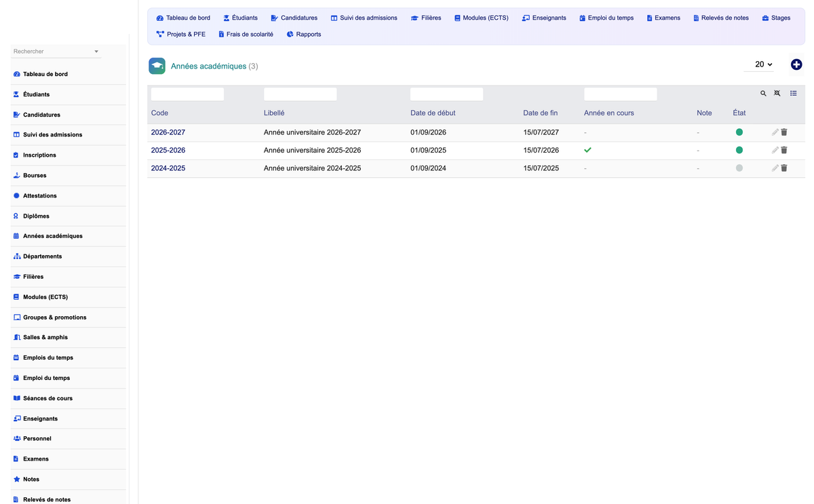
Task: Open the 2025-2026 code link
Action: (168, 150)
